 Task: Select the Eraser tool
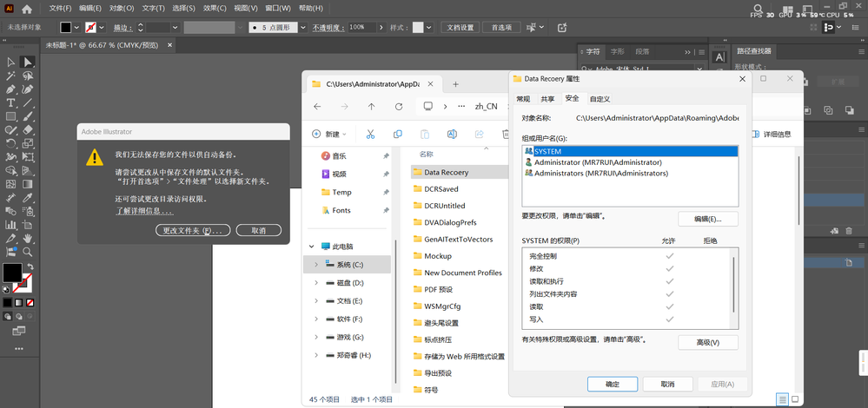point(27,130)
